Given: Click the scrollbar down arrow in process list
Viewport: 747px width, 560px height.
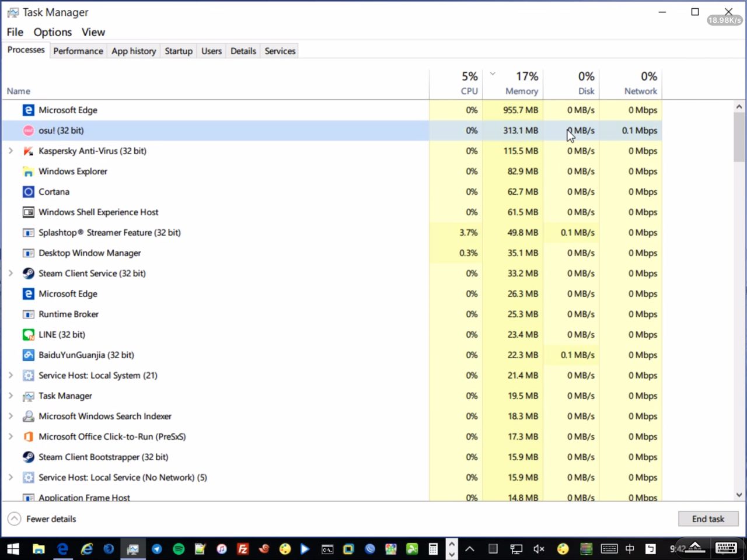Looking at the screenshot, I should tap(739, 495).
